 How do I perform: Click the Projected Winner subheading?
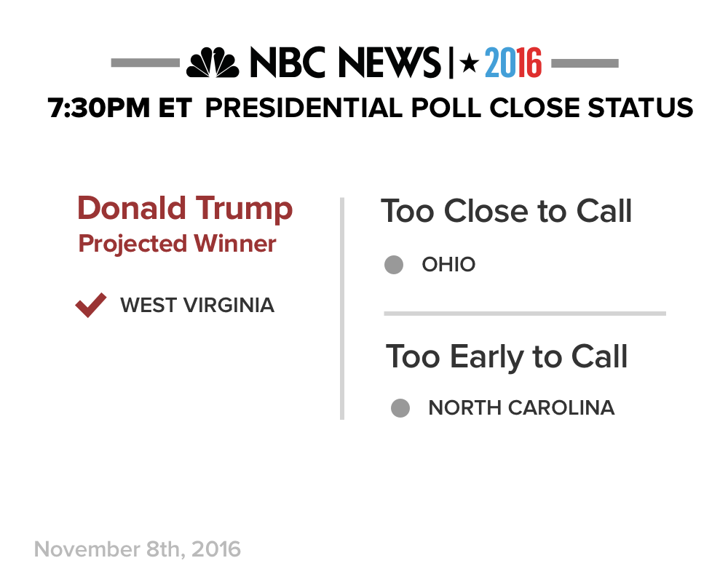pos(178,244)
